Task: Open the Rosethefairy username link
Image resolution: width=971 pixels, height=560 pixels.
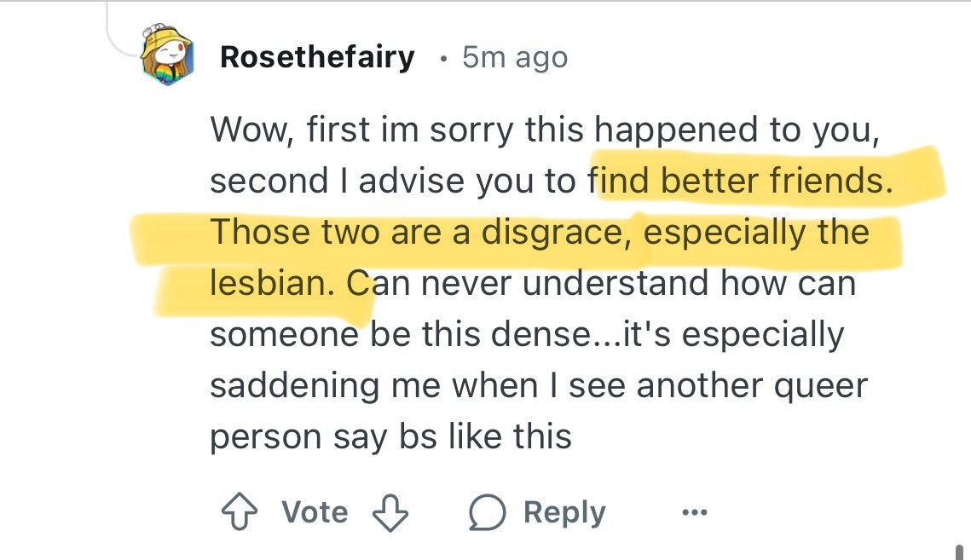Action: (x=317, y=57)
